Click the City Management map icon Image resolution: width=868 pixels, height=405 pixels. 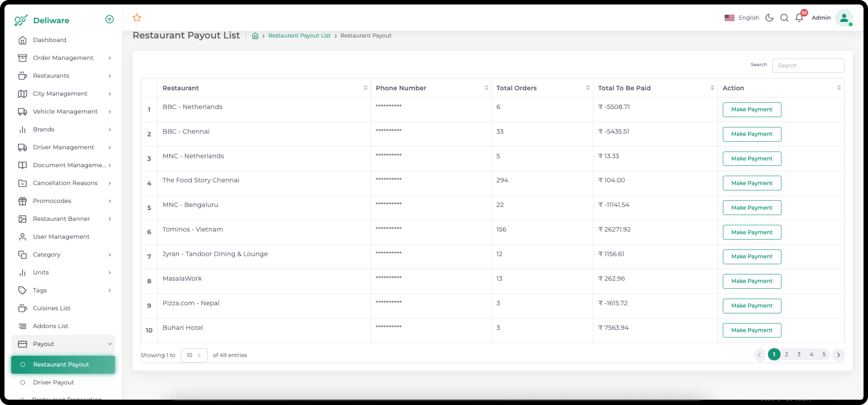click(22, 94)
